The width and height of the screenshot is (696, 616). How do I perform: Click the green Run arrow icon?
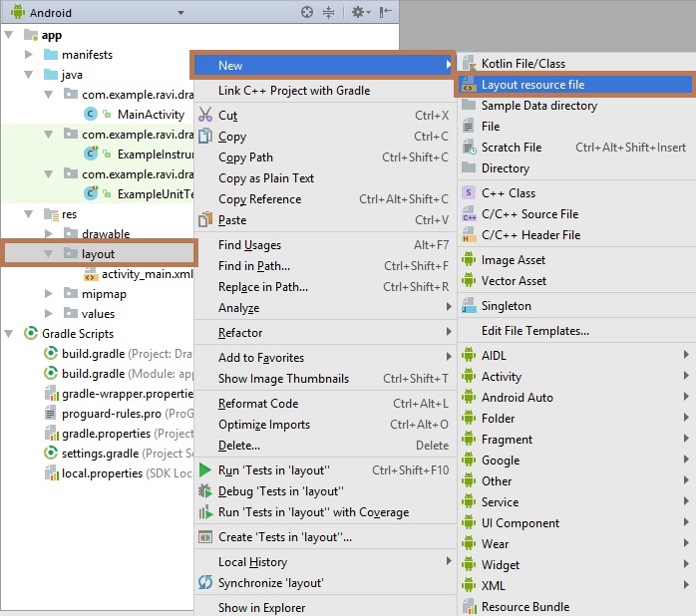204,469
